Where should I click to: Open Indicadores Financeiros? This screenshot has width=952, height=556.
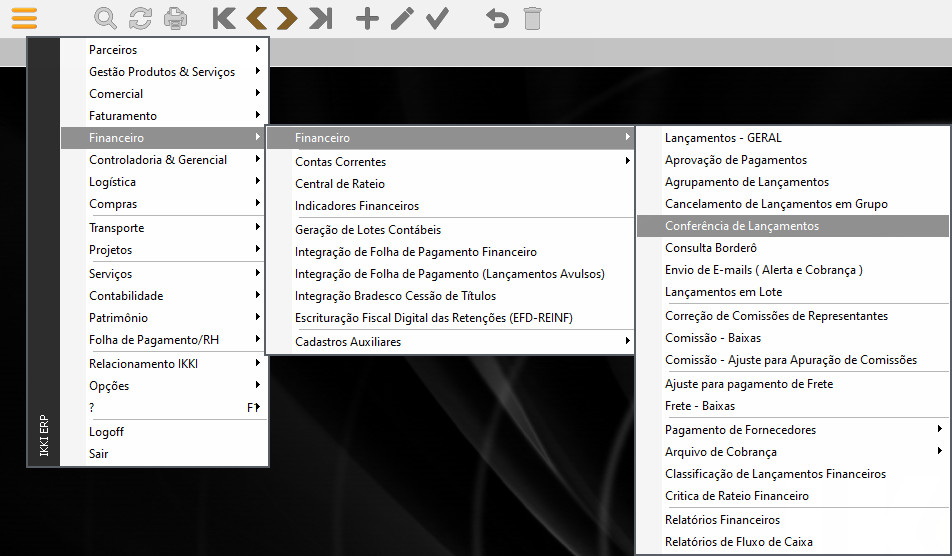click(450, 205)
